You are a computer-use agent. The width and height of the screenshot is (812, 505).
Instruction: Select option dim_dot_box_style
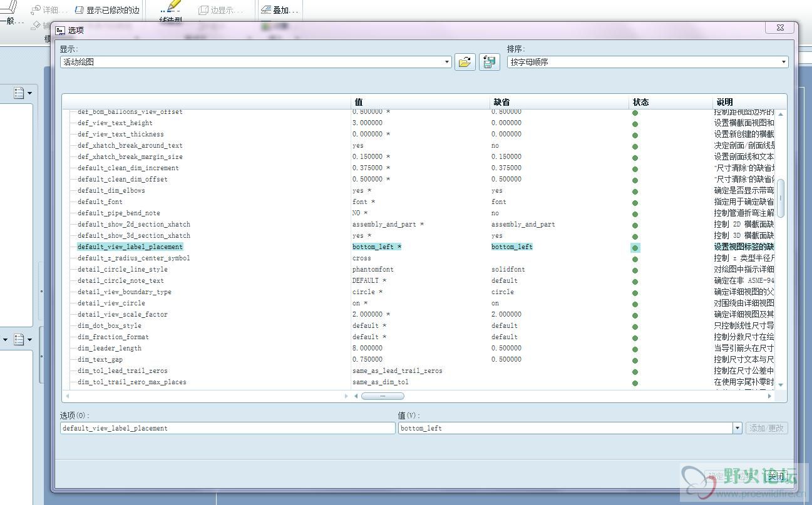coord(110,326)
